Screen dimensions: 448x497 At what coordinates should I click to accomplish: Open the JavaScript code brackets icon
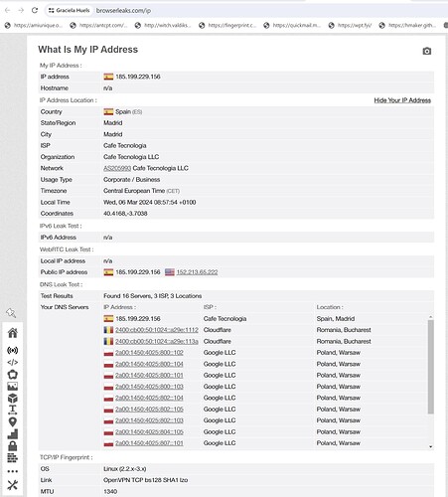[x=13, y=362]
